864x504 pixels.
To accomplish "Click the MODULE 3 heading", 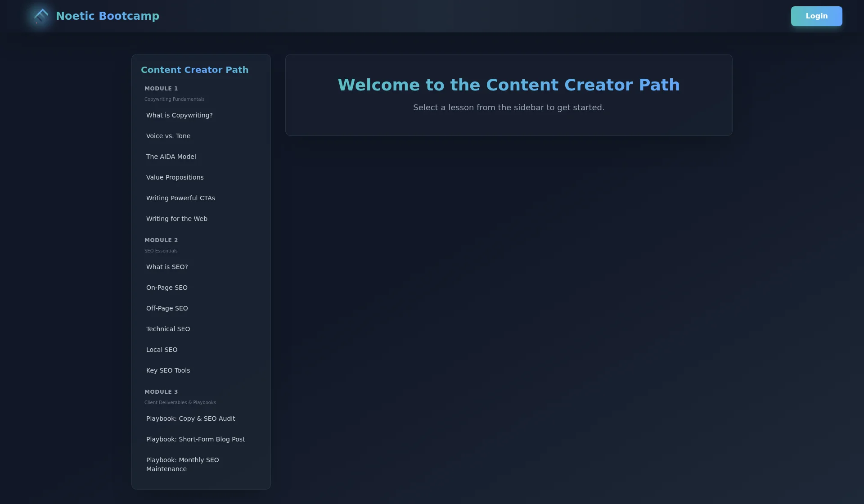I will click(x=161, y=392).
